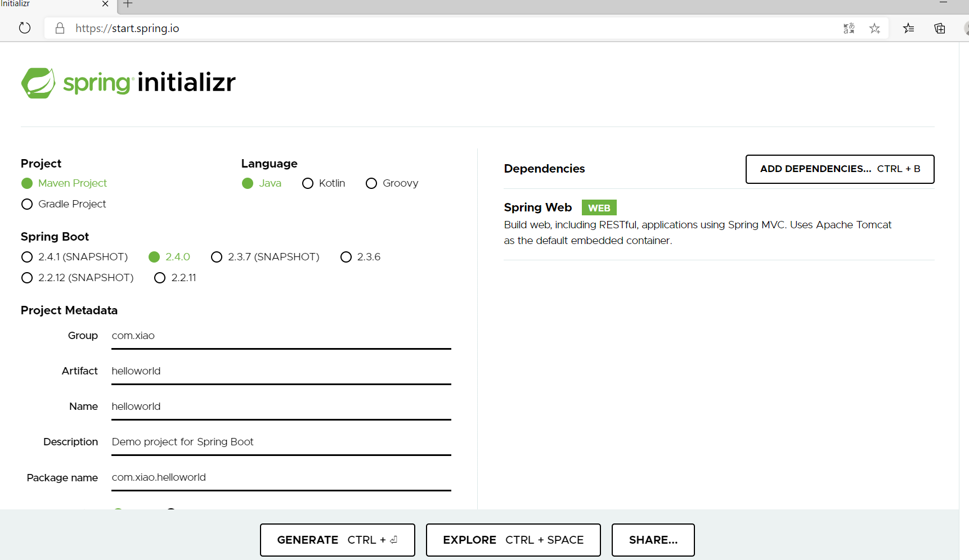Click the Name label in Project Metadata
The width and height of the screenshot is (969, 560).
83,407
